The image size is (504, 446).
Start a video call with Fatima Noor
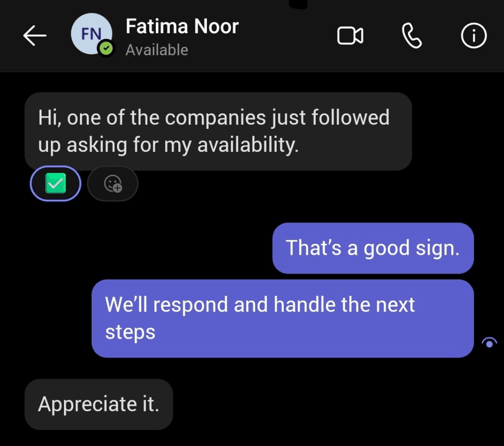point(350,36)
